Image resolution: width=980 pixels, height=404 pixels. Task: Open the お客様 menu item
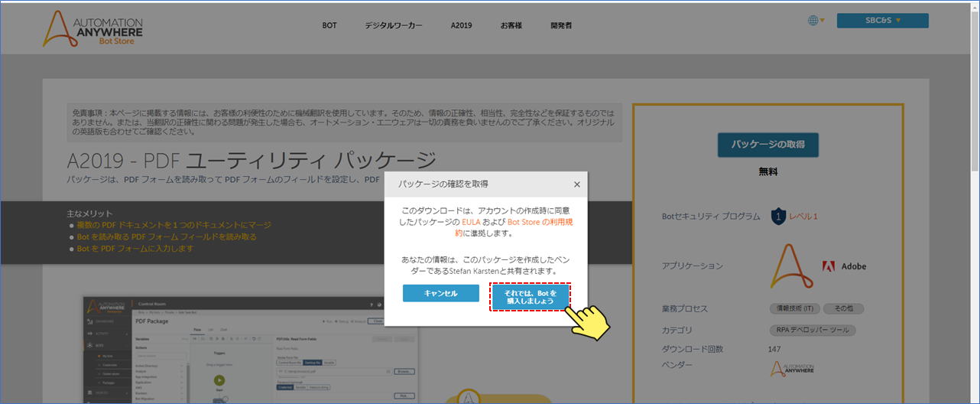pyautogui.click(x=511, y=25)
